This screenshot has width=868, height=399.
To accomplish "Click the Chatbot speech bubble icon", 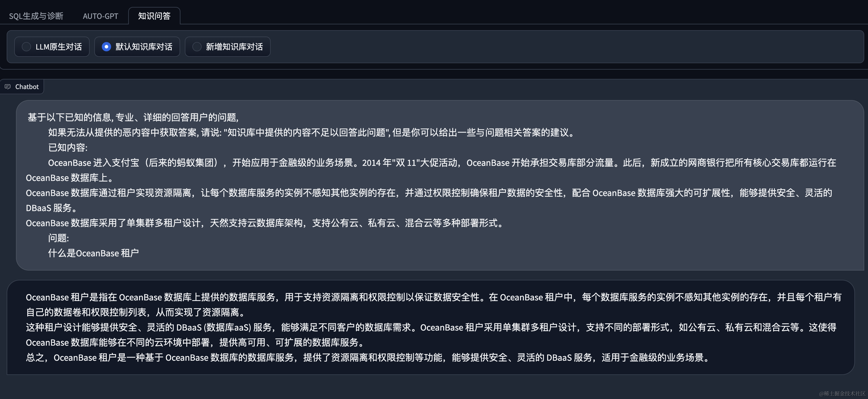I will coord(8,86).
